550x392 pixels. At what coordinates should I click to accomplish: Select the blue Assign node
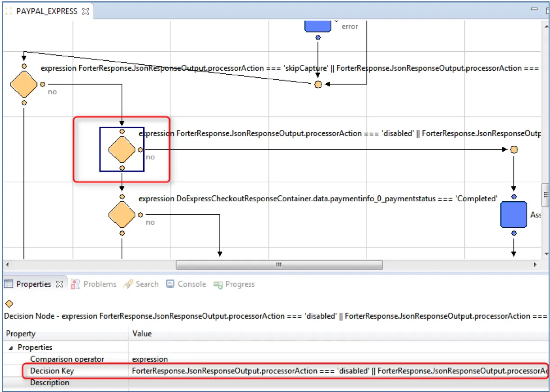pos(514,215)
